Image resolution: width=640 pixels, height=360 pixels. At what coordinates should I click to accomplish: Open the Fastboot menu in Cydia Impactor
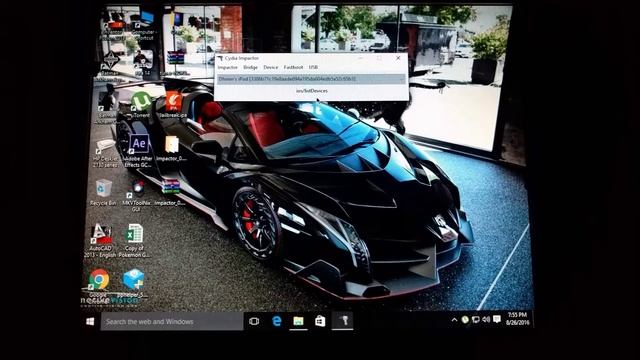pos(293,67)
